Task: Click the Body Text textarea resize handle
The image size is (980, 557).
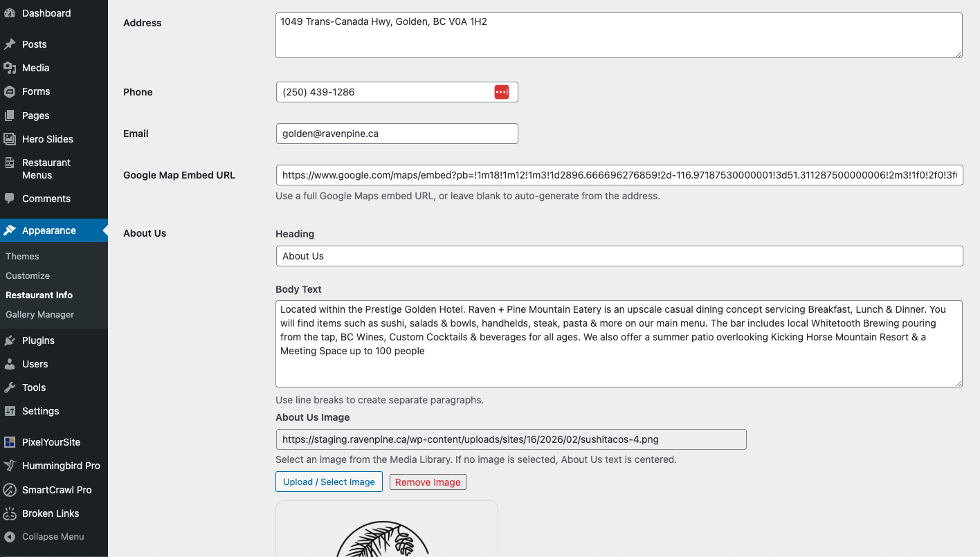Action: pos(958,383)
